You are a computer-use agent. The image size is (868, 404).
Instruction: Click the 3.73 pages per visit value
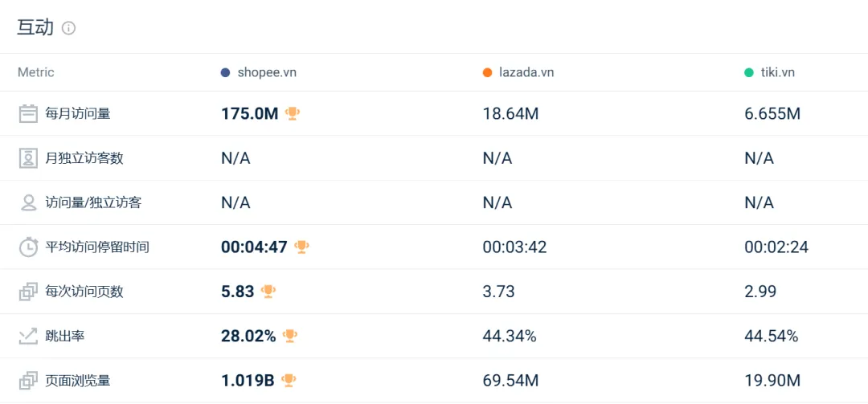pyautogui.click(x=499, y=292)
